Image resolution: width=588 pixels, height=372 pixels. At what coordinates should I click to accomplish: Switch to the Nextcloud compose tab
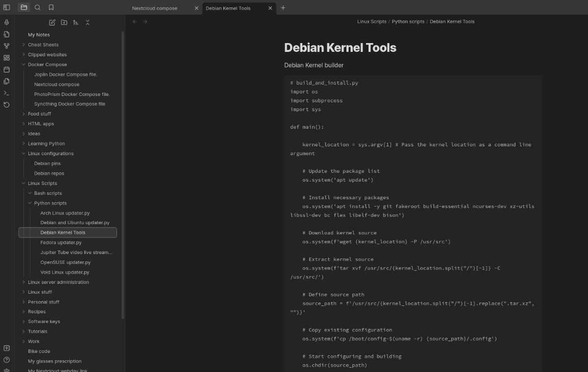click(x=156, y=8)
